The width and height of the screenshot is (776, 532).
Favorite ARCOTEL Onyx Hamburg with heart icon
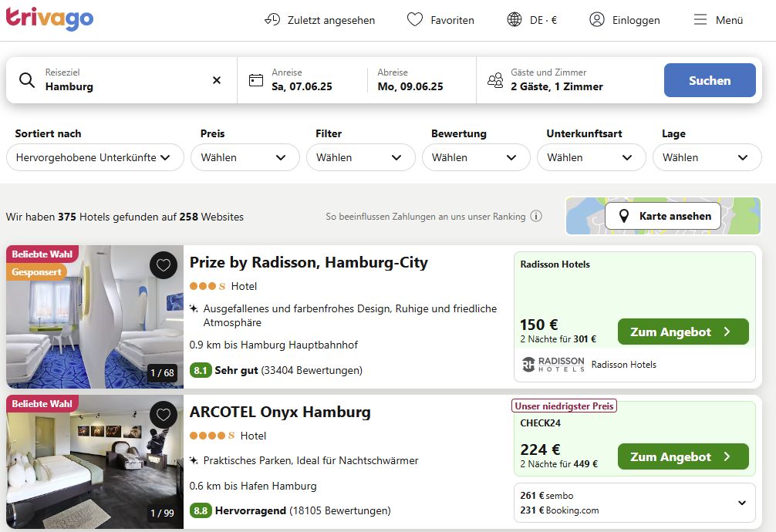pos(164,415)
